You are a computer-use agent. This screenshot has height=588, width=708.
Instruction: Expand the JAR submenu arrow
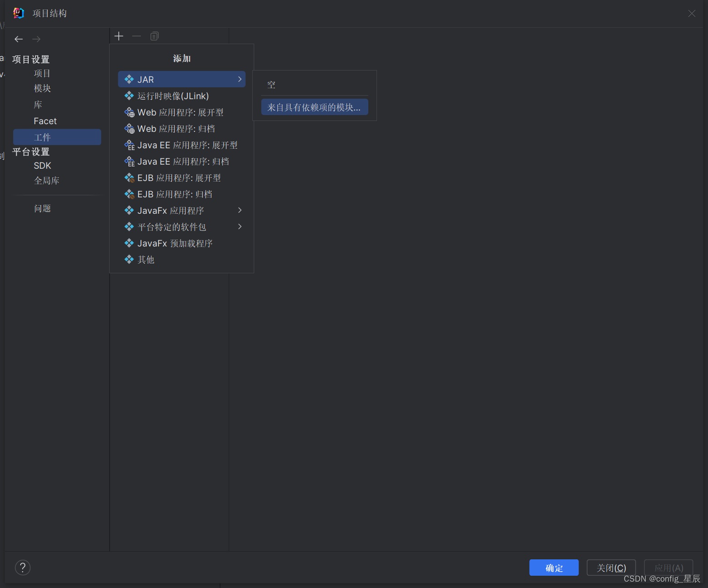click(240, 79)
